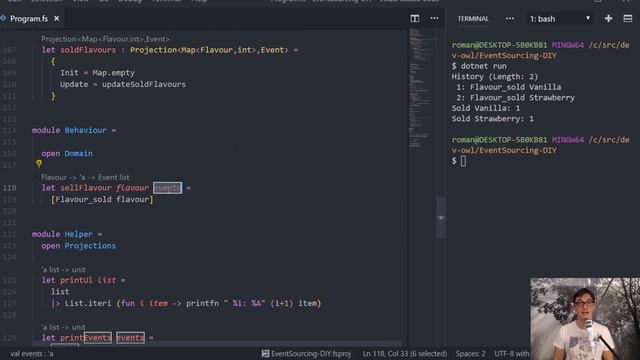
Task: Click the 'Spaces: 2' indentation indicator
Action: click(471, 353)
